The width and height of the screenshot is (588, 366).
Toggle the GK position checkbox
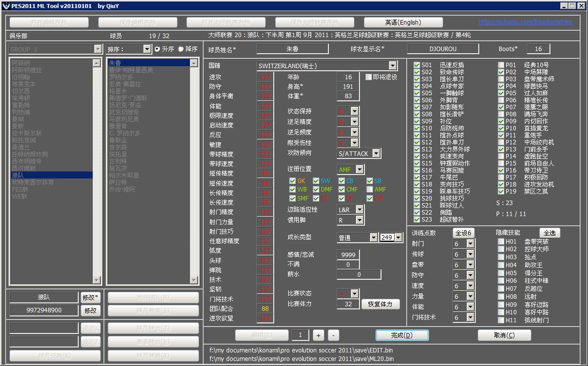(x=293, y=181)
